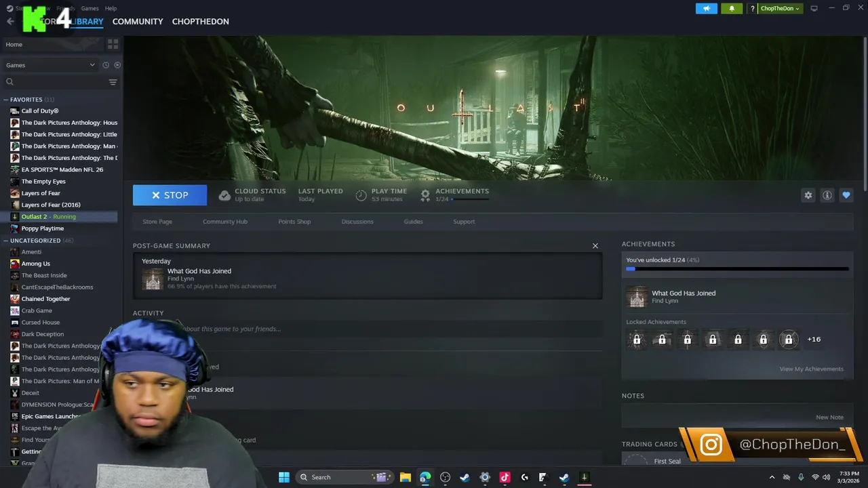Click the announcements megaphone button
Screen dimensions: 868x488
point(706,8)
